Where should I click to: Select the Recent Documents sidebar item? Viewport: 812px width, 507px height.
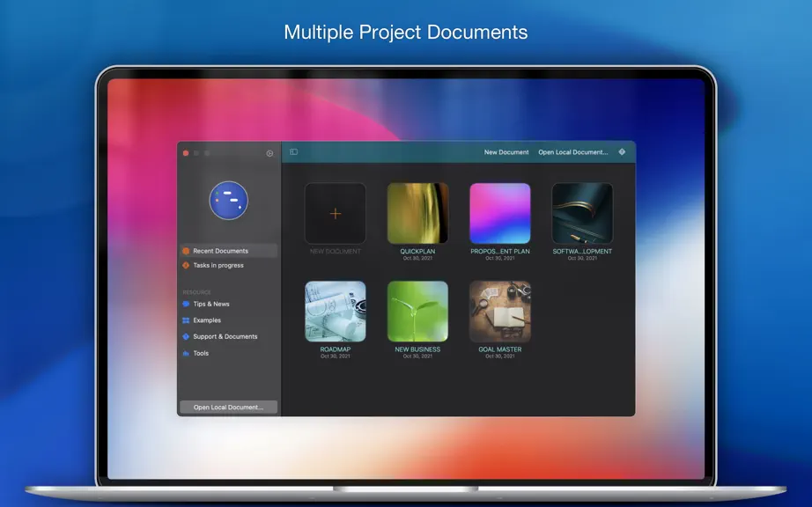pyautogui.click(x=228, y=251)
